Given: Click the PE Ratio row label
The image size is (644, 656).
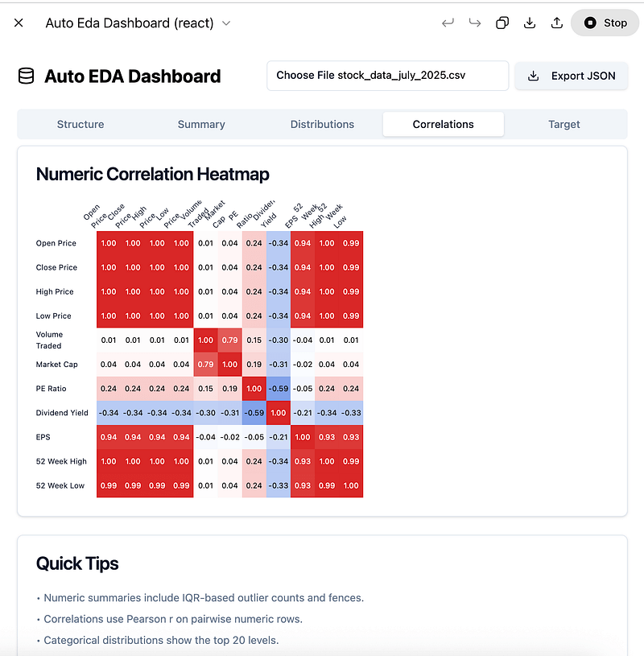Looking at the screenshot, I should [51, 389].
